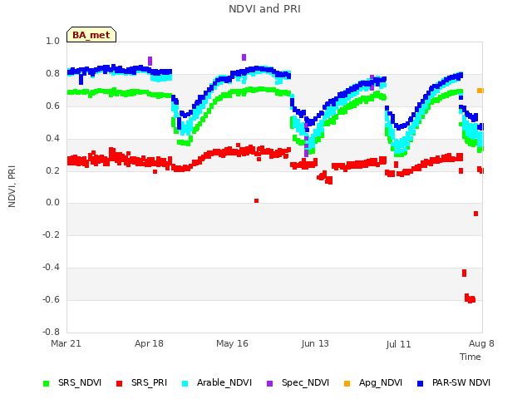The width and height of the screenshot is (532, 399).
Task: Click the 0.4 y-axis tick value
Action: point(52,138)
